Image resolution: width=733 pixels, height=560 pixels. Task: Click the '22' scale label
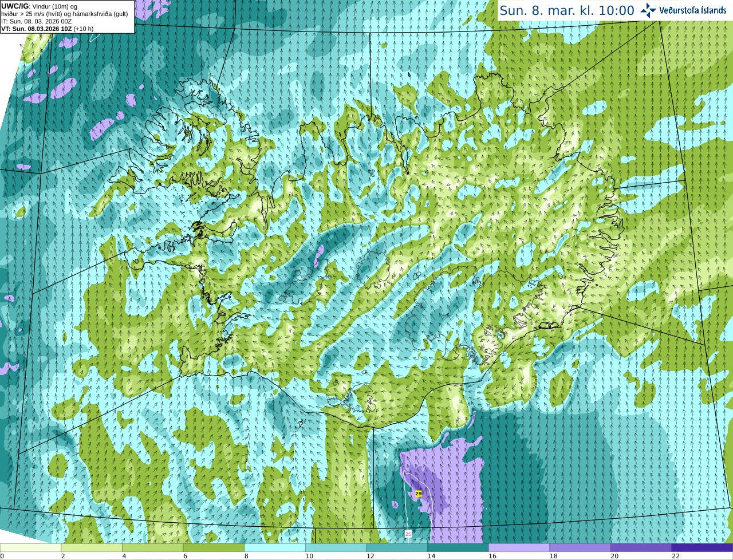click(676, 556)
